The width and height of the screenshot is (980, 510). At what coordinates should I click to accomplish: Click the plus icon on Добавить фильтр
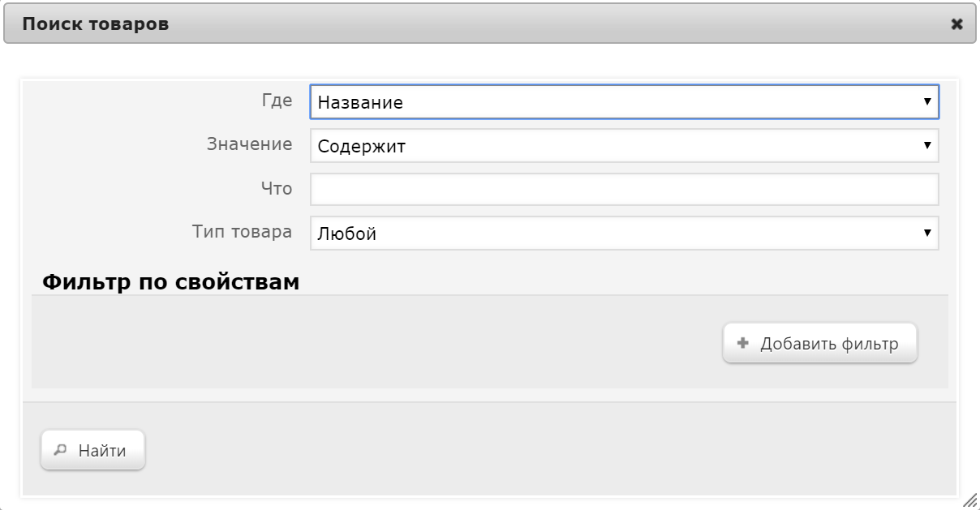coord(741,343)
